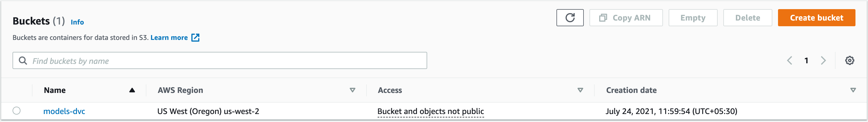
Task: Go to previous page arrow
Action: [789, 61]
